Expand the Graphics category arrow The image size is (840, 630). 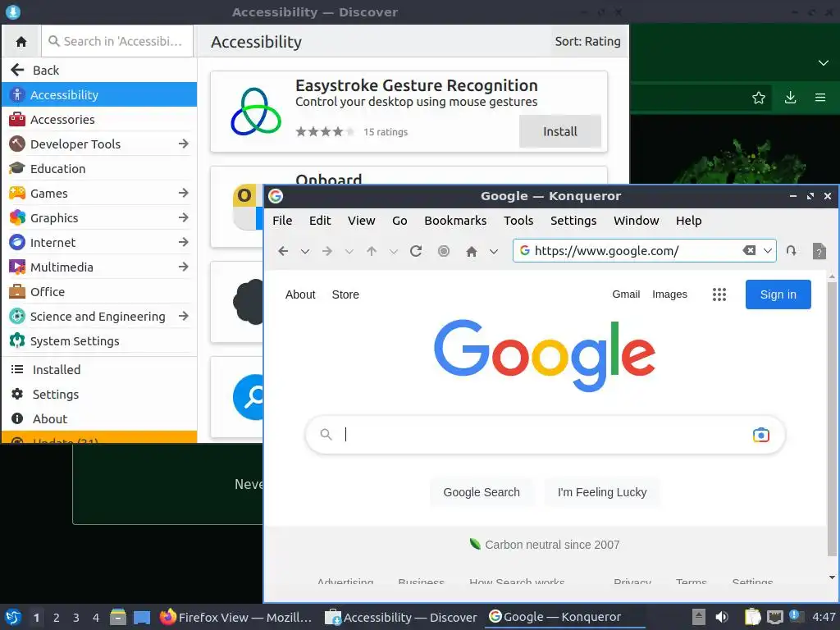(x=183, y=217)
